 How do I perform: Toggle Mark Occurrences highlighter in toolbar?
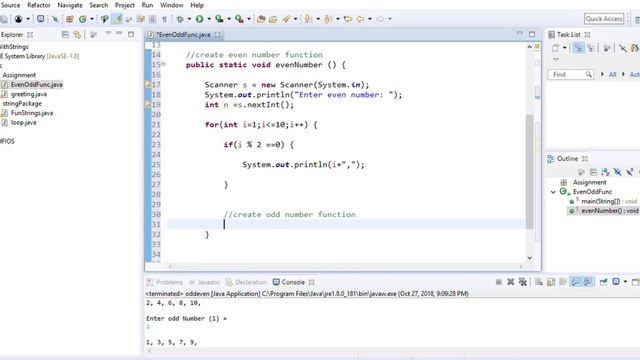pos(117,19)
